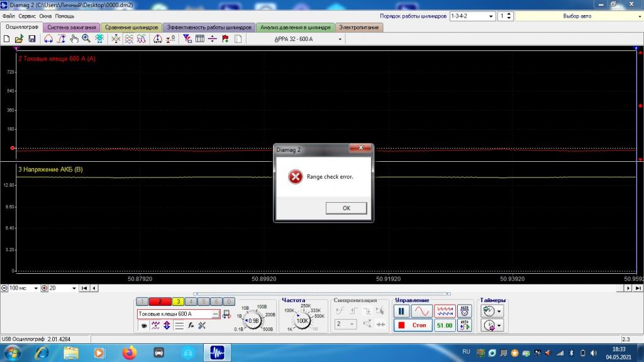Toggle channel 1 button
Screen dimensions: 644x362
142,302
